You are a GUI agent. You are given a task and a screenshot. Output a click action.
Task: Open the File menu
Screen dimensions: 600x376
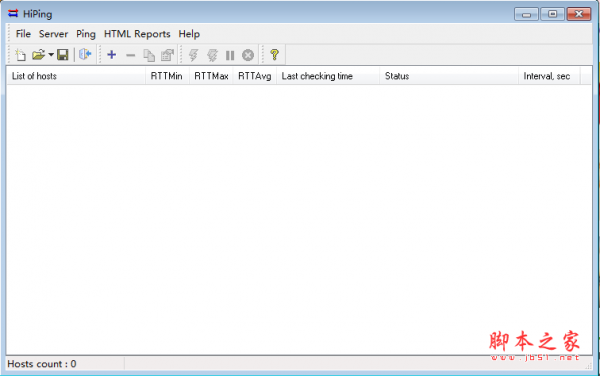pos(23,34)
